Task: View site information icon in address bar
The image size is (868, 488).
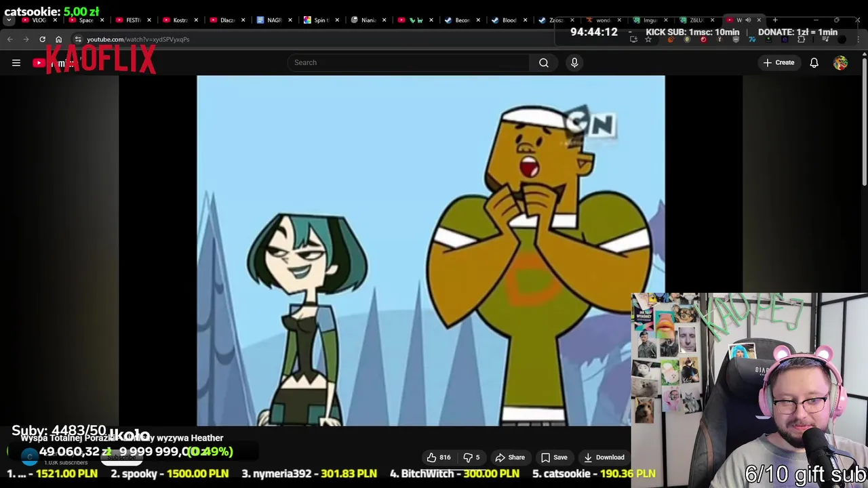Action: point(78,39)
